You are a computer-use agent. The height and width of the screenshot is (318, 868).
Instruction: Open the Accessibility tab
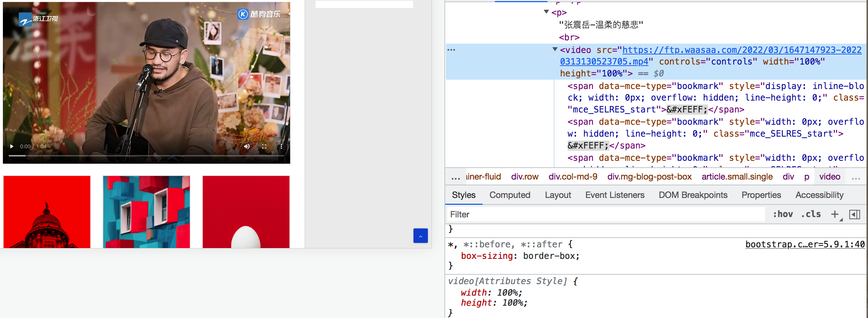[819, 195]
